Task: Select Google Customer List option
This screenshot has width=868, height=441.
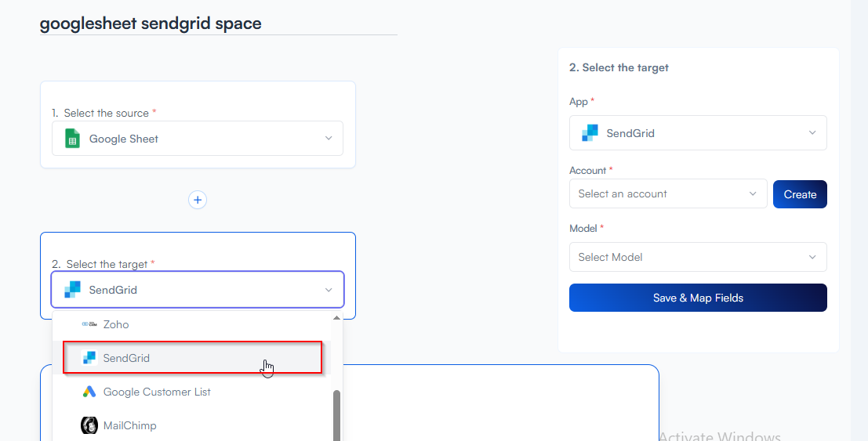Action: pos(157,392)
